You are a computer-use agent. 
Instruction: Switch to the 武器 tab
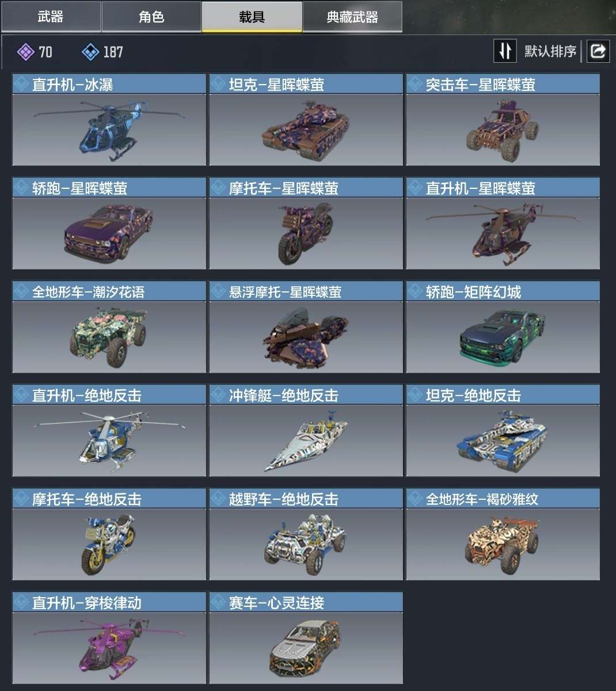(51, 17)
